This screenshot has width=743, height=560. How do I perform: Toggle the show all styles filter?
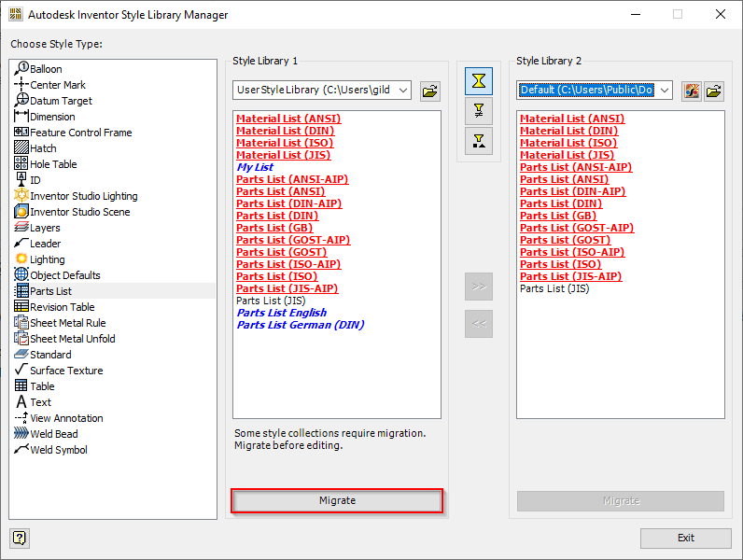[479, 81]
